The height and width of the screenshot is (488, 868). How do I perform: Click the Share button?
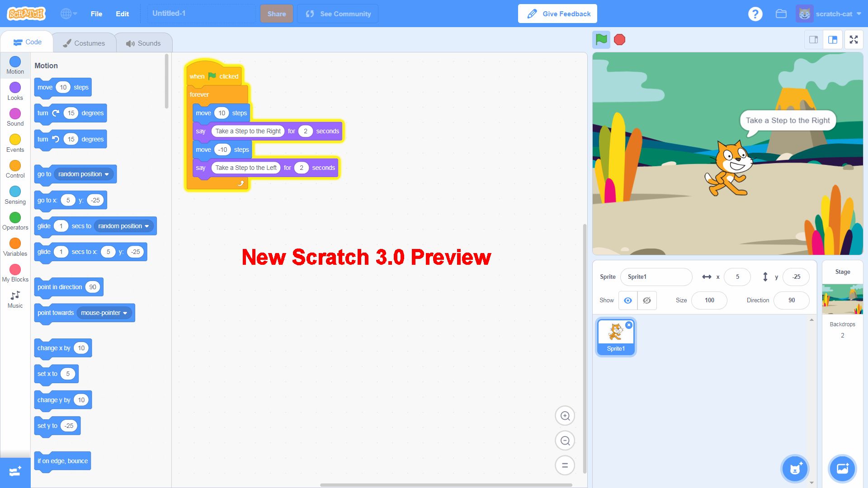tap(275, 13)
